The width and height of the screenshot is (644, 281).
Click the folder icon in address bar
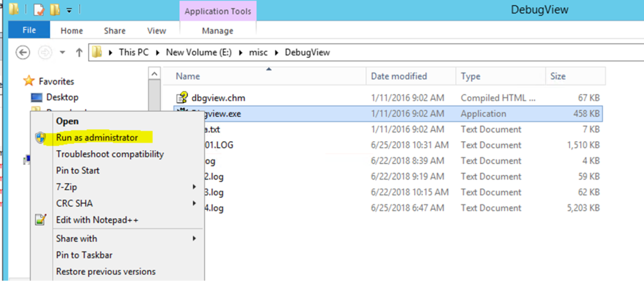pyautogui.click(x=97, y=52)
